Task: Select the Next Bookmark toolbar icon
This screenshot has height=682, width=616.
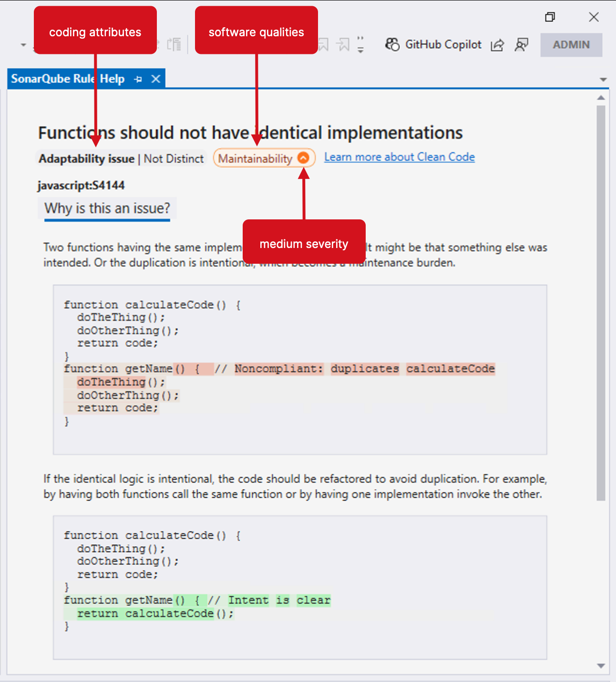Action: (x=343, y=43)
